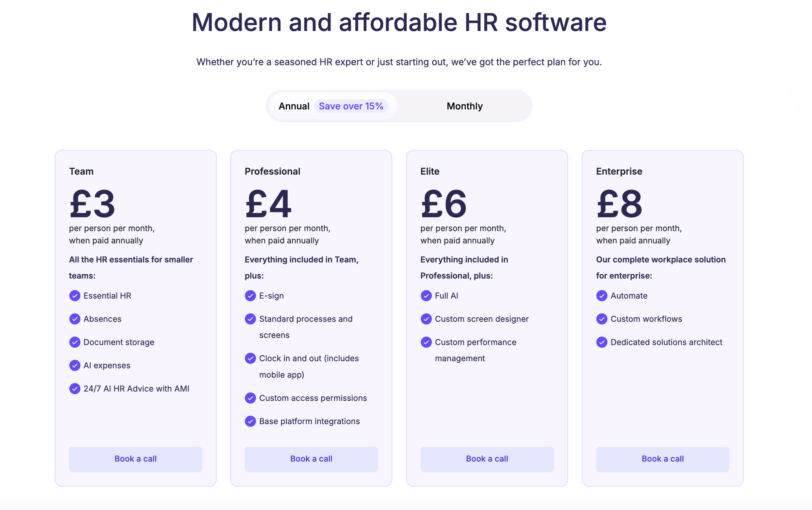Click the Enterprise plan title
The width and height of the screenshot is (812, 510).
coord(619,171)
